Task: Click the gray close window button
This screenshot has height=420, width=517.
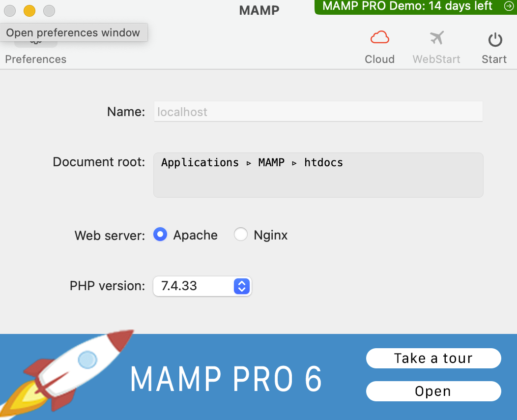Action: (10, 11)
